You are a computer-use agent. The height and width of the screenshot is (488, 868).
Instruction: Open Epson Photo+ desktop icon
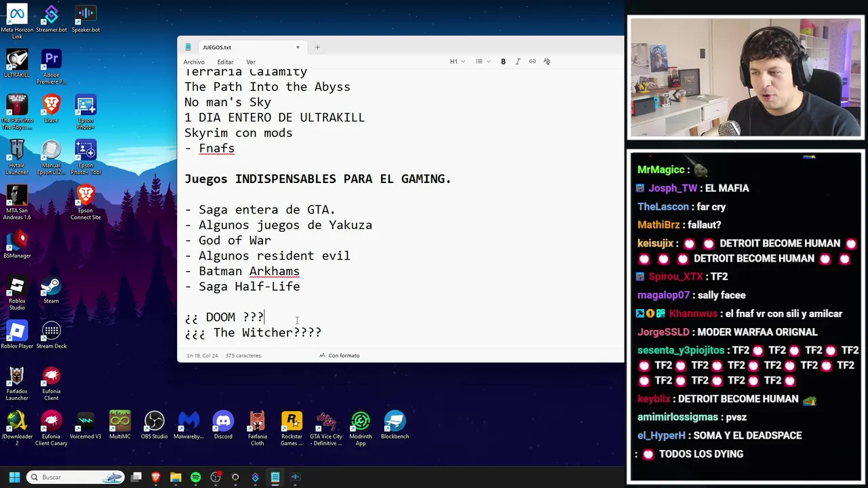coord(85,112)
